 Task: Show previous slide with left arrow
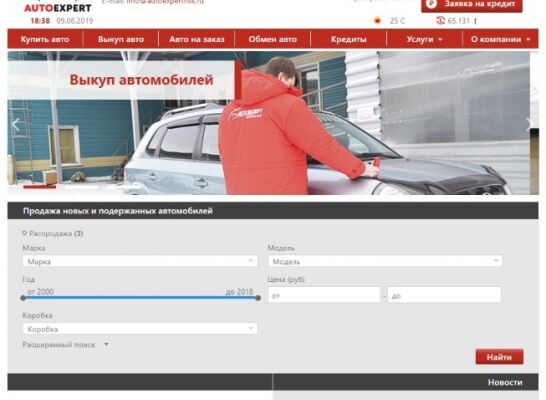[x=16, y=124]
